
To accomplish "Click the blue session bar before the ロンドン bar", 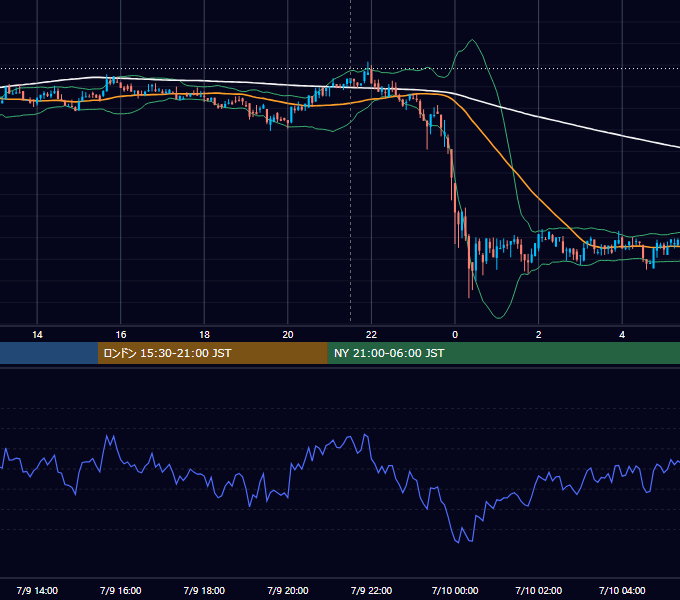I will (49, 353).
